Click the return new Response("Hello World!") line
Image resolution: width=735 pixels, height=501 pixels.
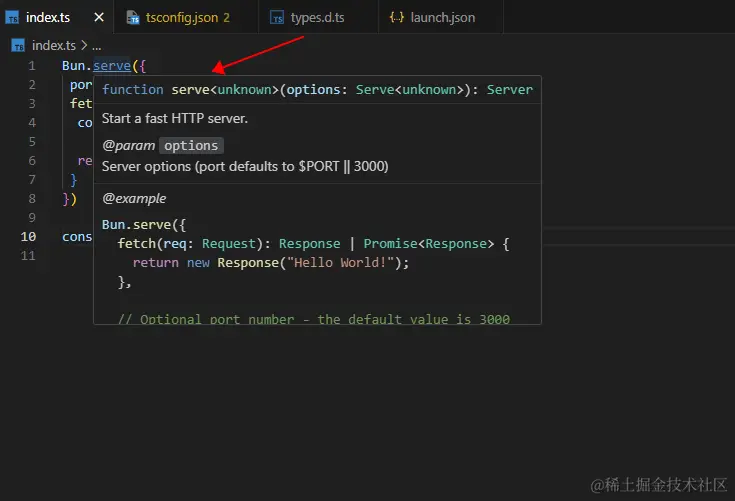point(271,263)
